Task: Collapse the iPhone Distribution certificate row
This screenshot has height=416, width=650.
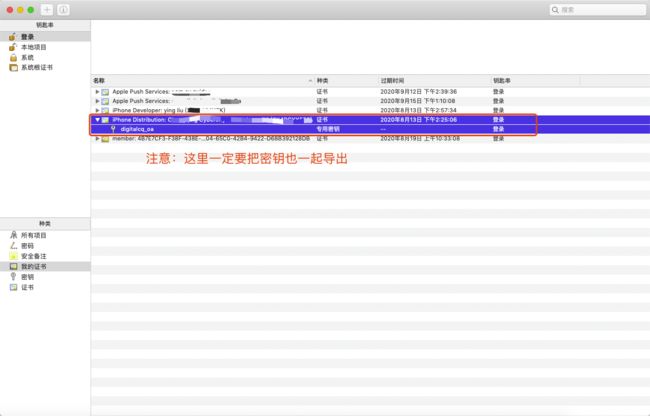Action: point(97,120)
